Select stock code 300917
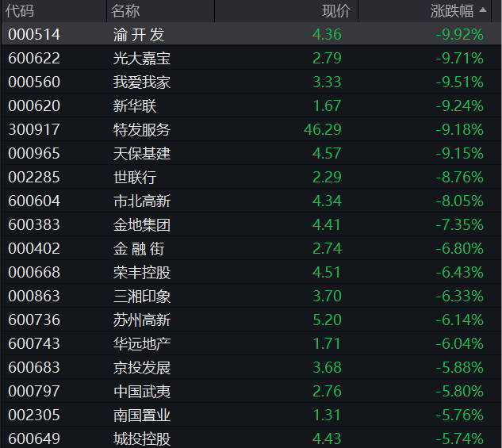This screenshot has height=448, width=502. pyautogui.click(x=34, y=129)
